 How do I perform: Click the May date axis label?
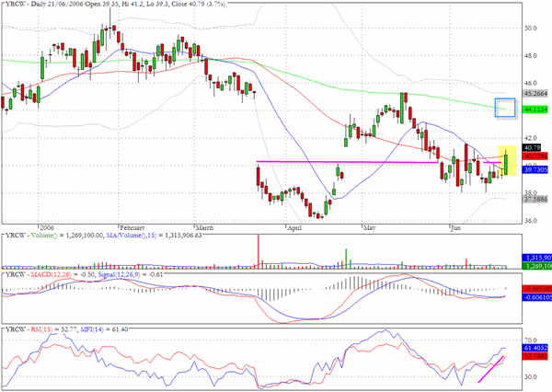(x=369, y=228)
